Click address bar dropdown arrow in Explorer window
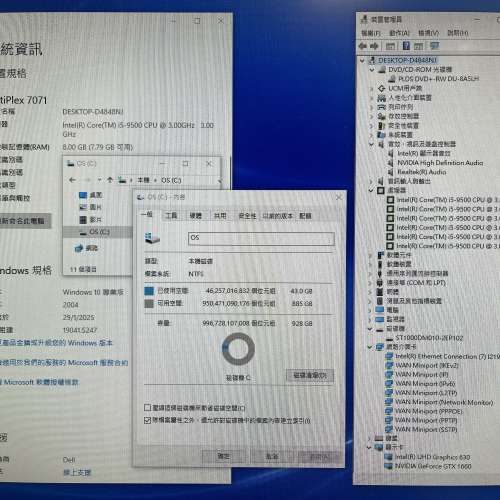Image resolution: width=500 pixels, height=500 pixels. (x=219, y=181)
